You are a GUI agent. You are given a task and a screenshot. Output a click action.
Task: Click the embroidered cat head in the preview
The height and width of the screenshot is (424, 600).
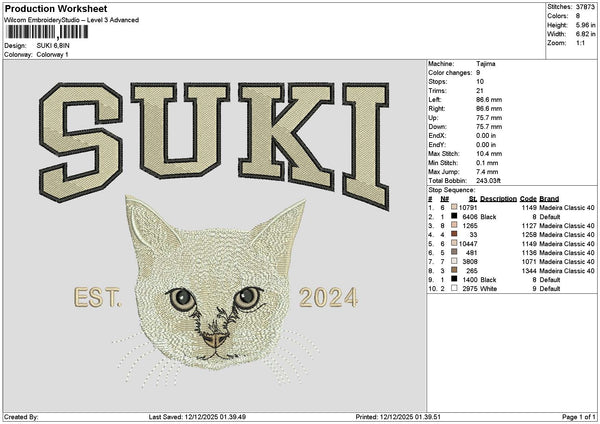[215, 283]
